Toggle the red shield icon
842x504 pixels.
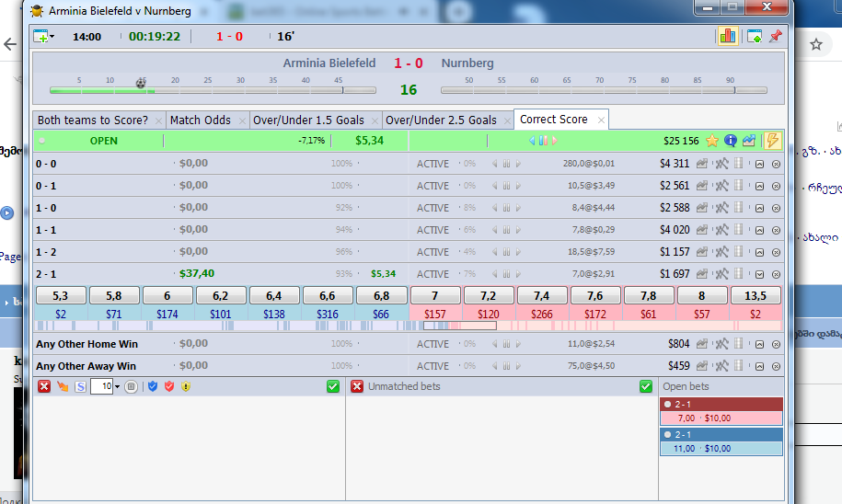169,386
